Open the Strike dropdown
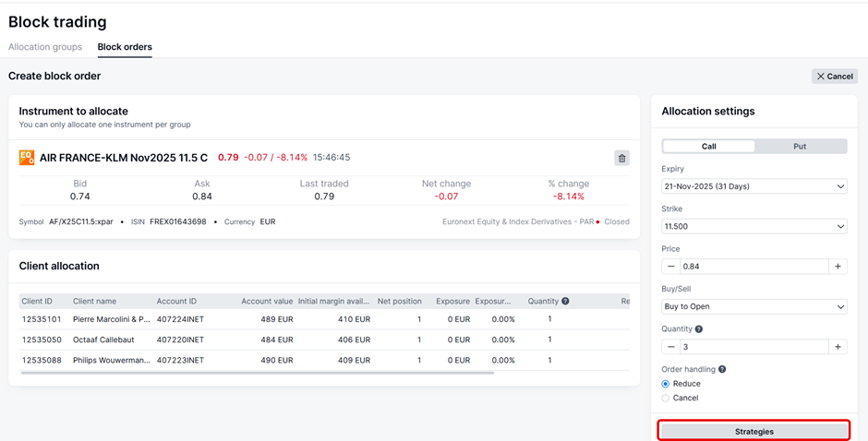 [753, 227]
